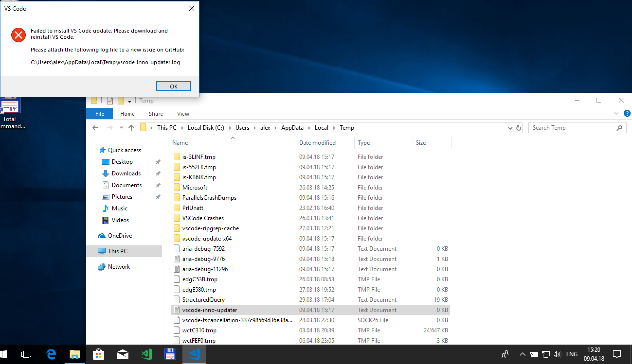Refresh the Temp folder view
632x364 pixels.
(x=518, y=128)
